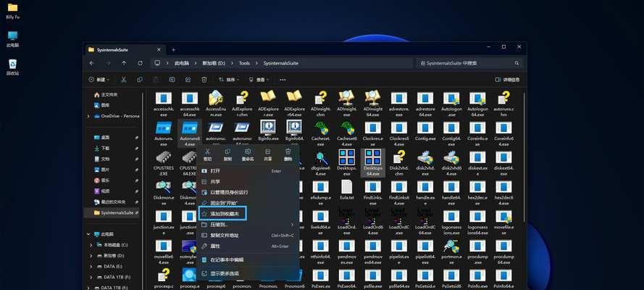
Task: Open the New (新建) dropdown
Action: pos(100,80)
